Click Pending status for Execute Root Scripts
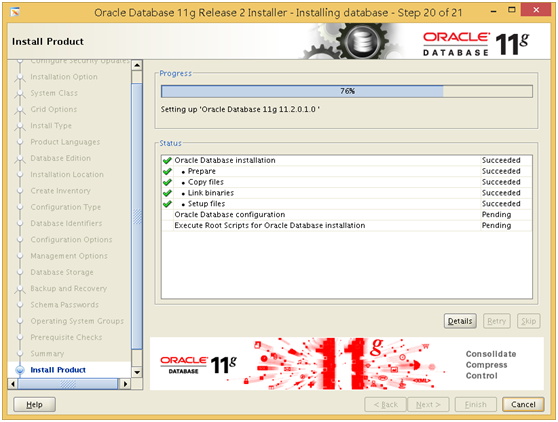The height and width of the screenshot is (422, 558). [x=496, y=226]
